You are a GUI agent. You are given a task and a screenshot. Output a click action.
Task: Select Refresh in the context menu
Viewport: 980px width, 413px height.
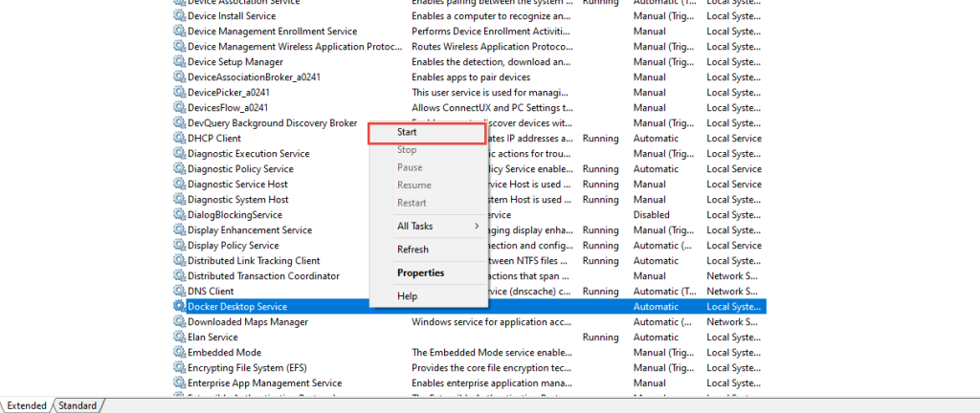coord(412,250)
